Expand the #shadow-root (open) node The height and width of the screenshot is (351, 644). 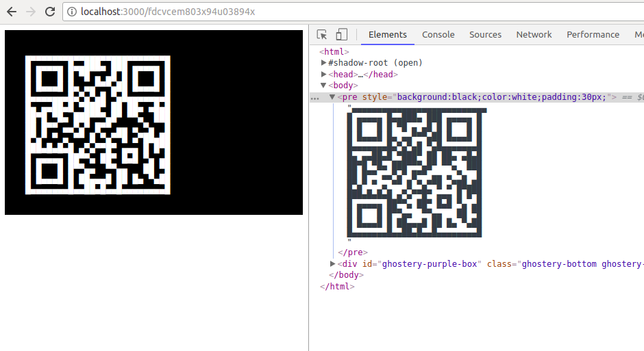(x=323, y=63)
